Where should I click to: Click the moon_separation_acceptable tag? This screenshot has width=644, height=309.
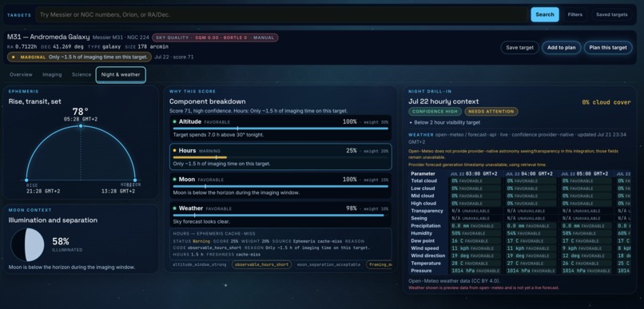click(x=328, y=264)
